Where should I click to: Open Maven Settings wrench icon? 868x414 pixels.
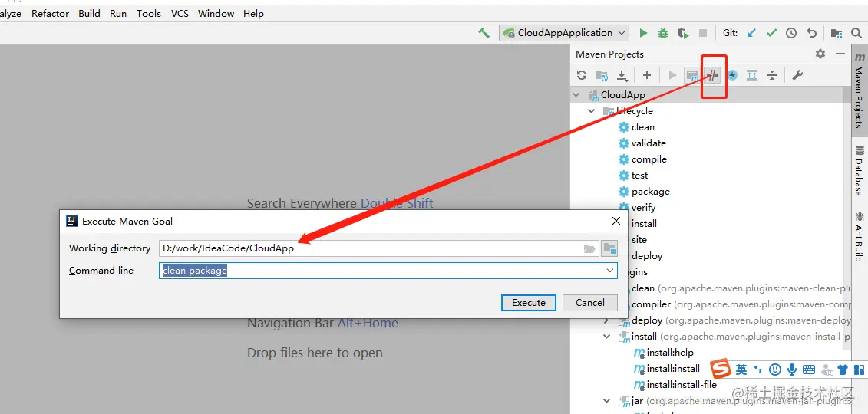797,75
